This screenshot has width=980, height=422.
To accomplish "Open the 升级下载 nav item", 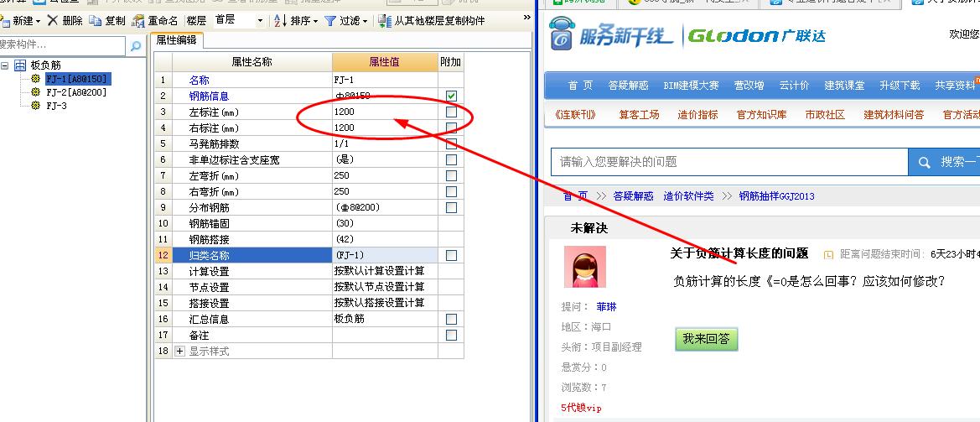I will point(900,86).
